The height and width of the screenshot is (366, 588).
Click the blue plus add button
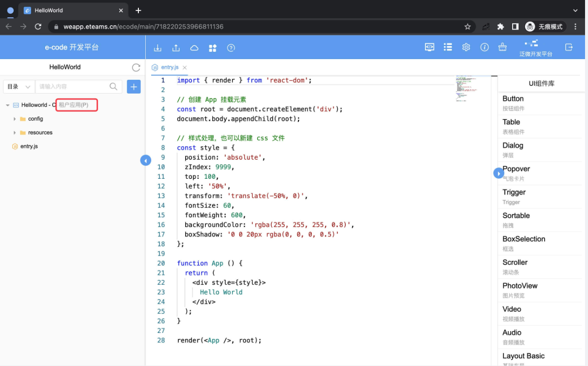(x=134, y=87)
